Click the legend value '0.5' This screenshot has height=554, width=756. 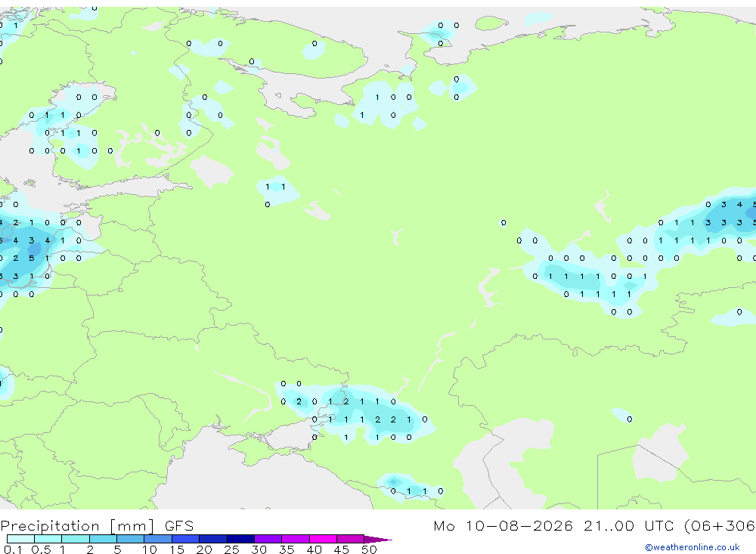(x=41, y=549)
